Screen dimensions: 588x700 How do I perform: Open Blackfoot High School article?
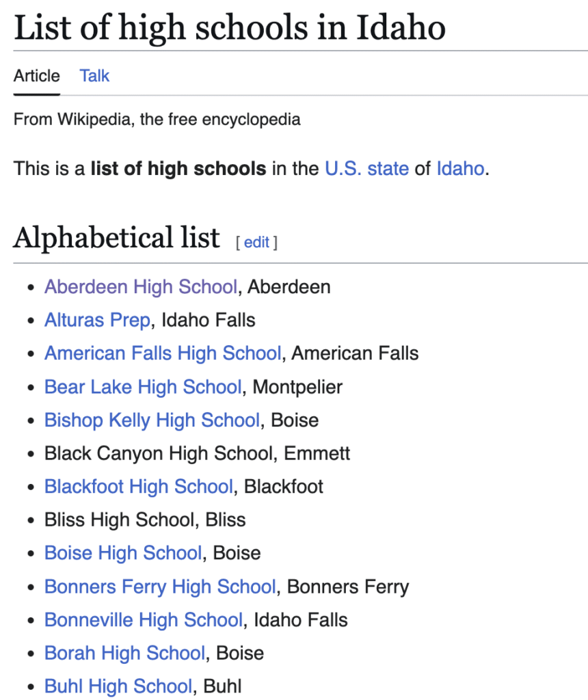pyautogui.click(x=139, y=487)
